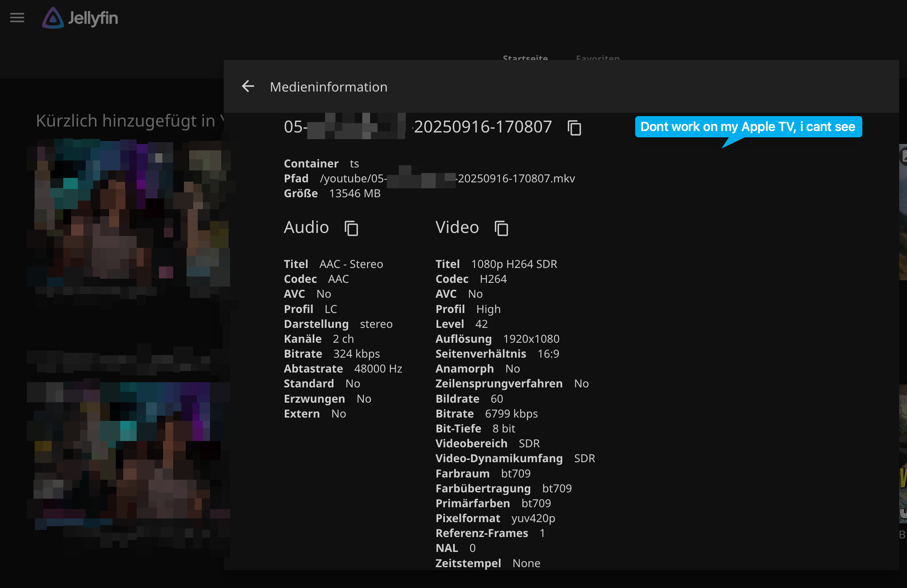
Task: Click the Audio section heading
Action: 306,227
